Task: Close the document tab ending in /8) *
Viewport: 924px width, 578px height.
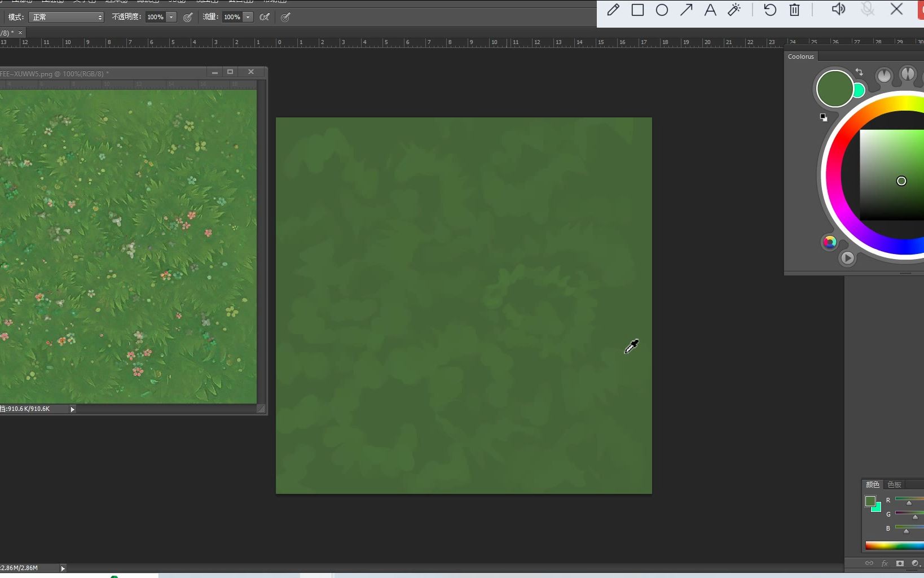Action: (x=20, y=33)
